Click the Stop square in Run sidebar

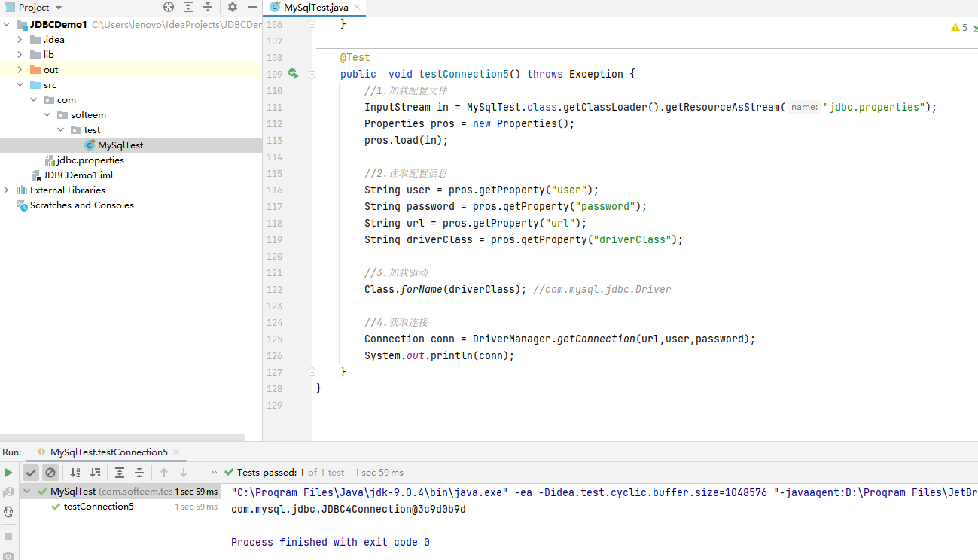(x=8, y=537)
